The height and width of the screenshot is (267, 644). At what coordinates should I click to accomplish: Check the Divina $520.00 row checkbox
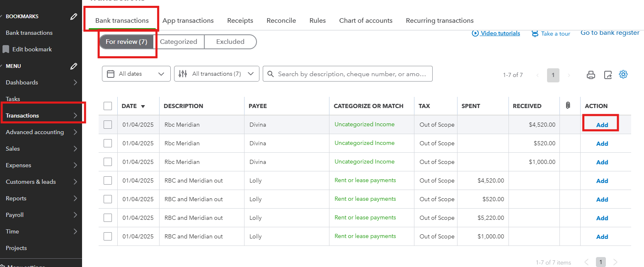[108, 143]
